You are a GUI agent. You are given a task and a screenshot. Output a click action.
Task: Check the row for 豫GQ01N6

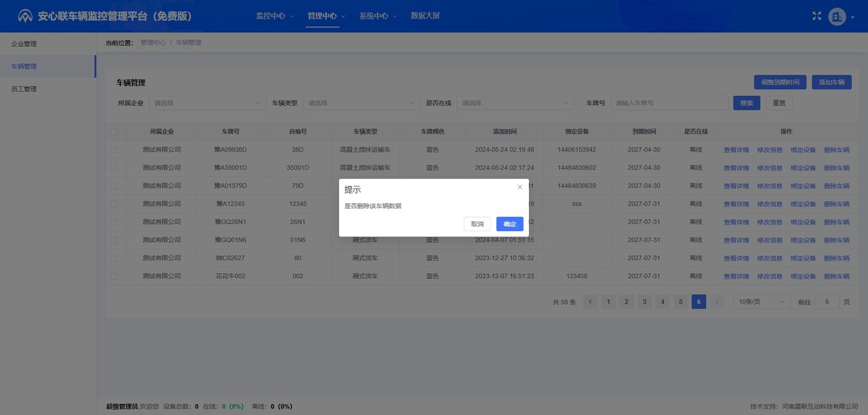113,240
